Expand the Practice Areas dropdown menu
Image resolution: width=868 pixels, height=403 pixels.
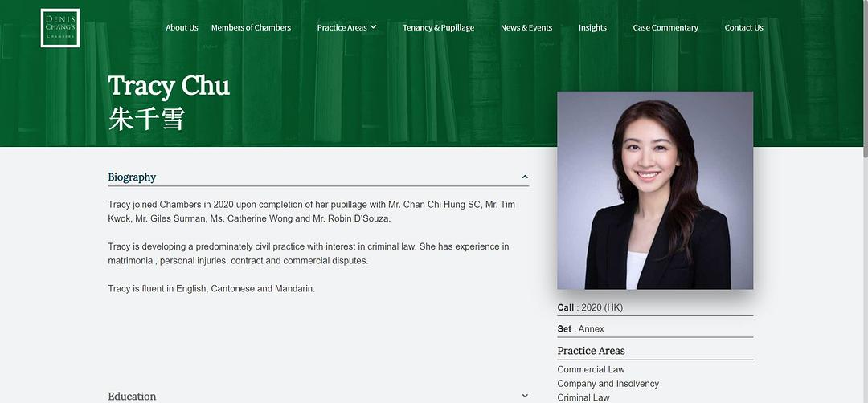click(346, 28)
